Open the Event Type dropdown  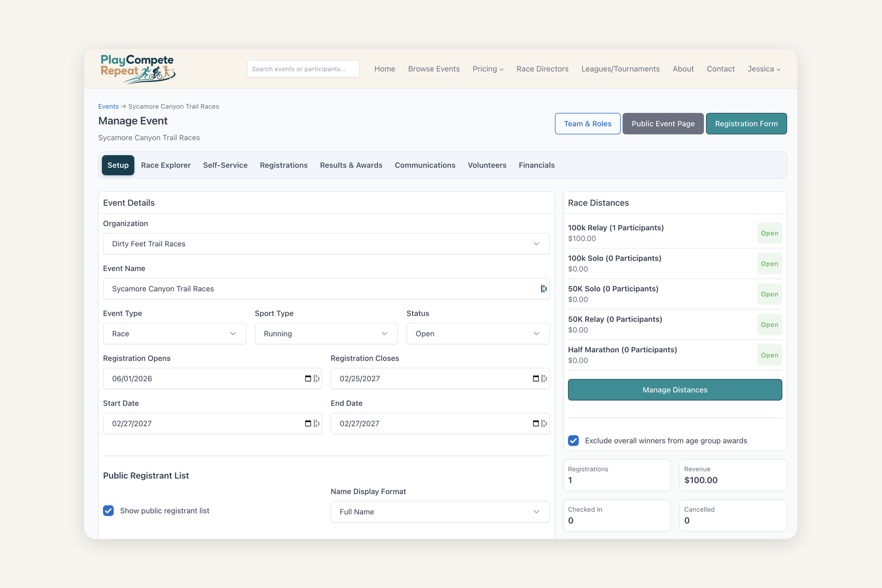pos(174,334)
